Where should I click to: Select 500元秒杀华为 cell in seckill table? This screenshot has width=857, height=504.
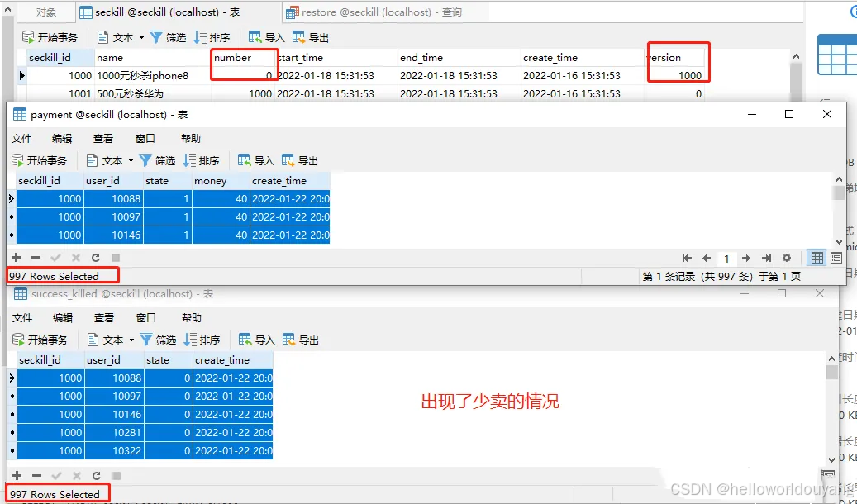153,93
